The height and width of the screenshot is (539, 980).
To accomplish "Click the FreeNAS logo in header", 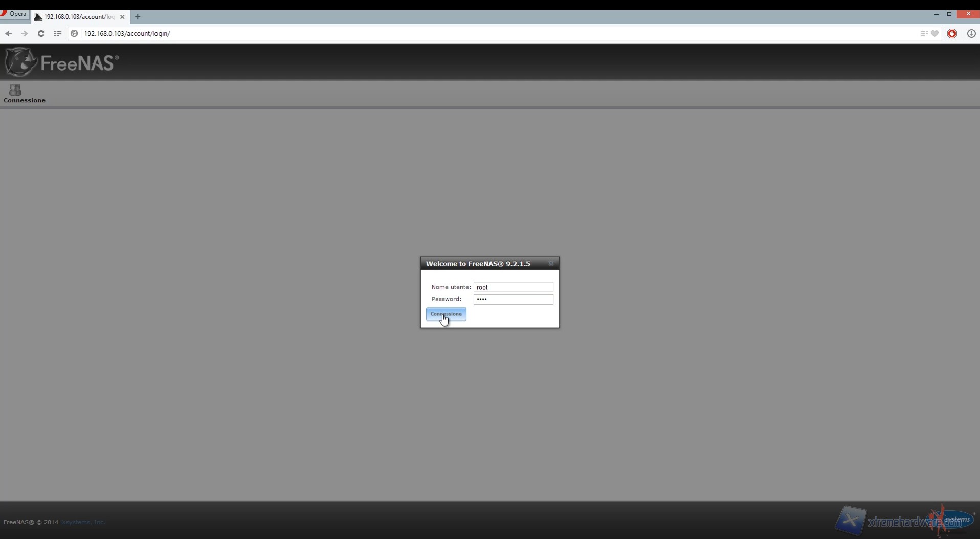I will [62, 62].
